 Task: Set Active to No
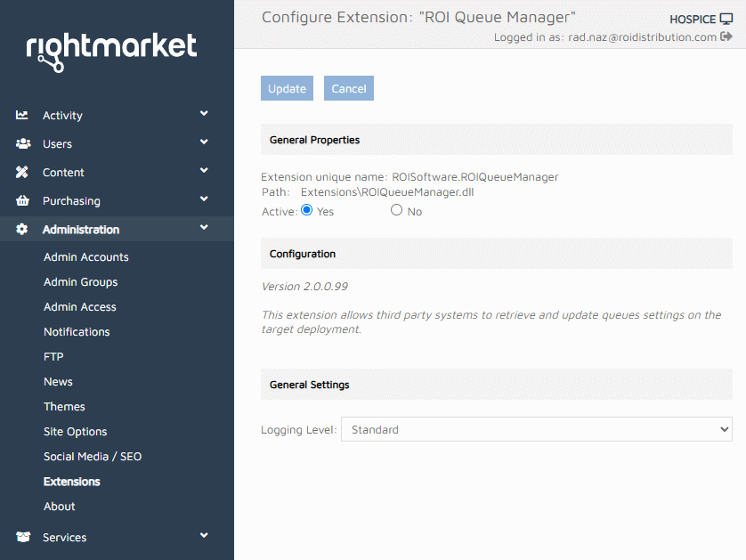coord(397,211)
